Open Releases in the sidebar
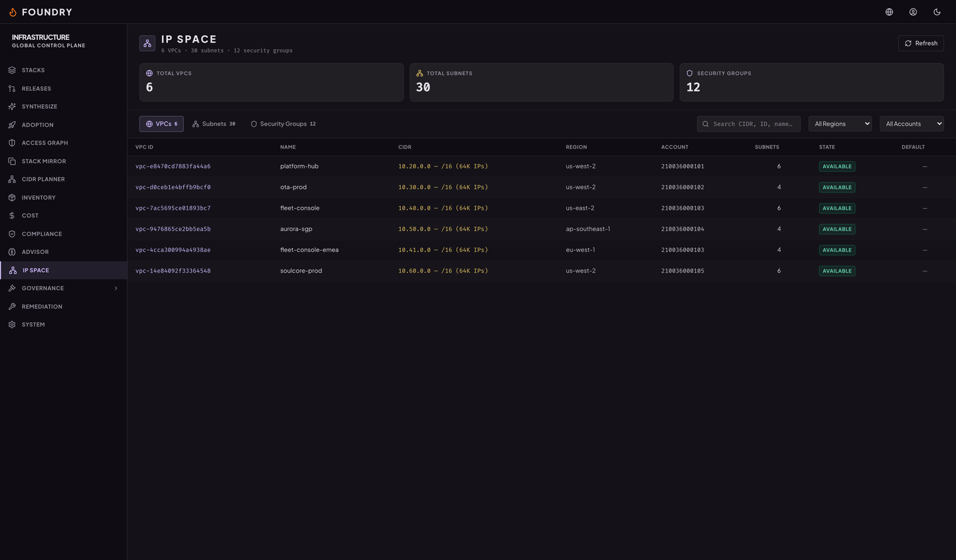Viewport: 956px width, 560px height. (x=63, y=88)
